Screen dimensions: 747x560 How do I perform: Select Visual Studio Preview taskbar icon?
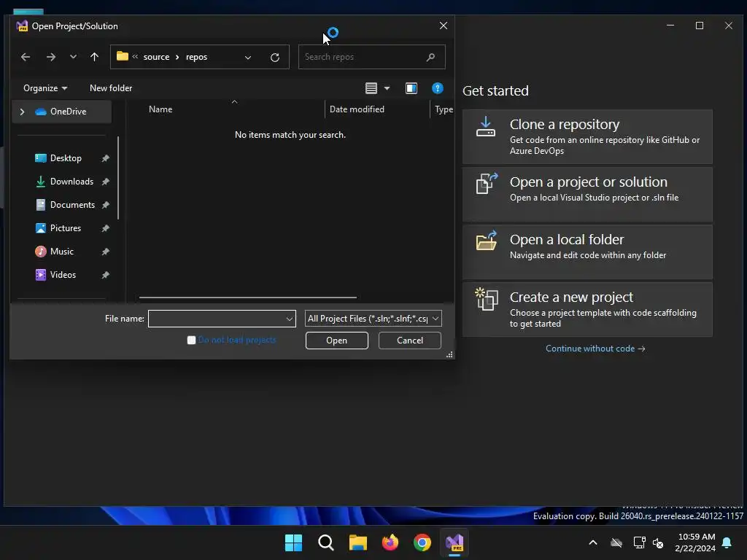click(x=454, y=542)
